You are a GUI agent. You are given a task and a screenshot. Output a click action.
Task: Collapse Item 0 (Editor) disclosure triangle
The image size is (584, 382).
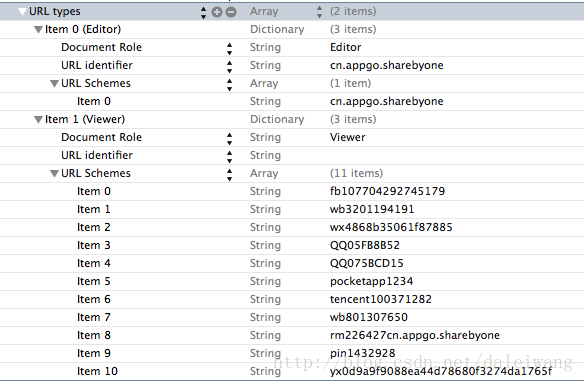38,30
